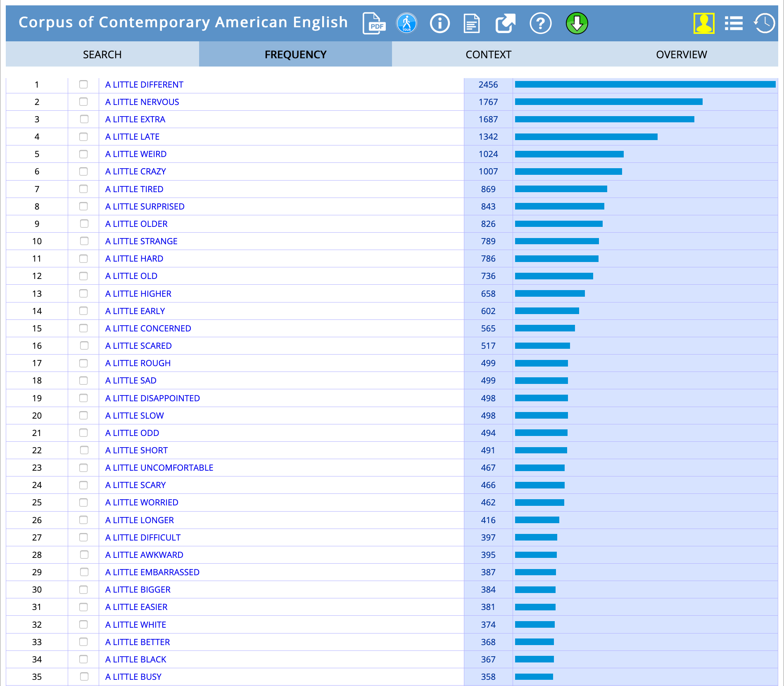Open the yellow user profile icon
Viewport: 784px width, 686px height.
704,23
